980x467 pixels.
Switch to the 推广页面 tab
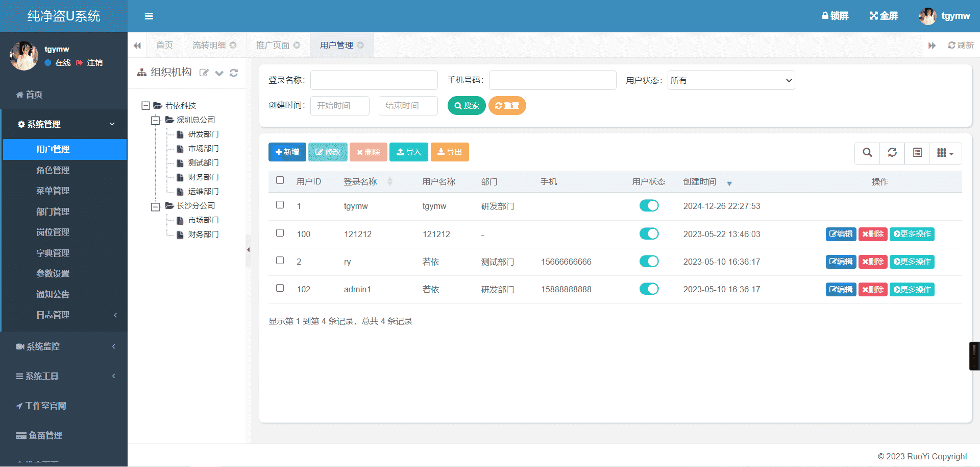(273, 45)
